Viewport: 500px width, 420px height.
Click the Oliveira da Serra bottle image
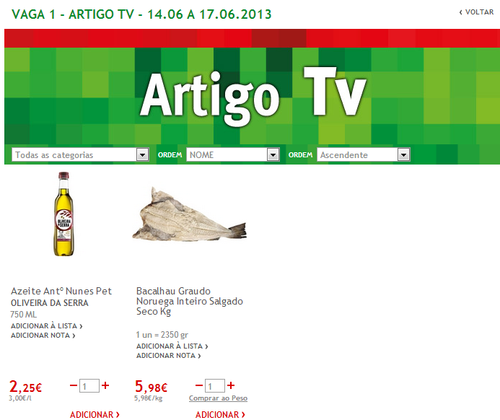[x=64, y=214]
